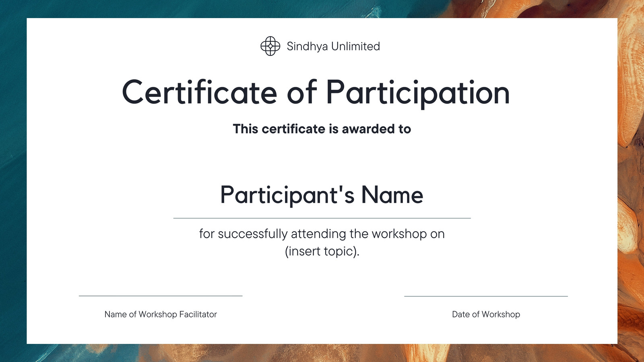Select 'This certificate is awarded to' text
This screenshot has width=644, height=362.
tap(322, 129)
